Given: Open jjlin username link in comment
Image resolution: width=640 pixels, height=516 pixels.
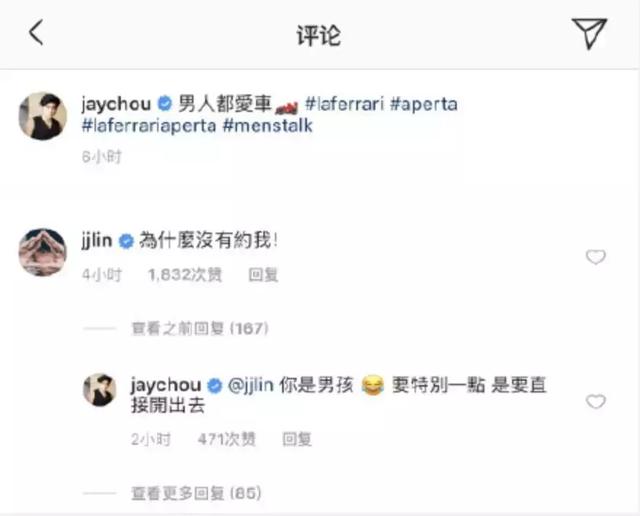Looking at the screenshot, I should click(x=97, y=241).
